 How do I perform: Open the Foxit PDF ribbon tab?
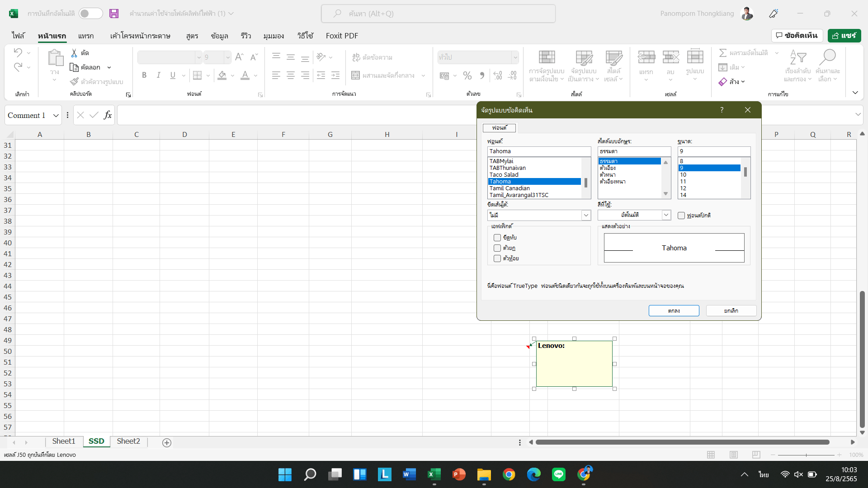click(x=342, y=36)
